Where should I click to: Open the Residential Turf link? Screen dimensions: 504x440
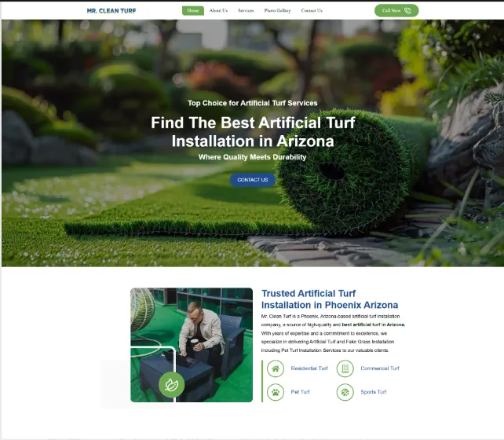tap(309, 368)
